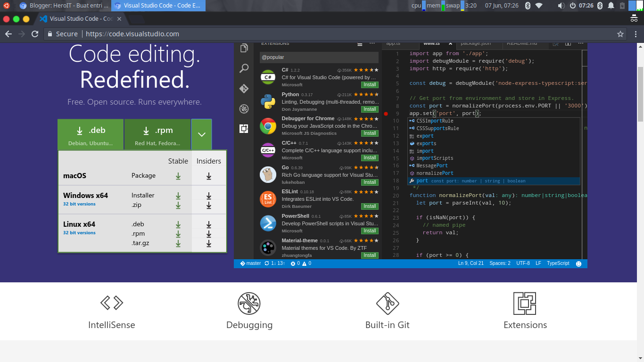Expand the green download dropdown arrow
Image resolution: width=644 pixels, height=362 pixels.
coord(201,134)
